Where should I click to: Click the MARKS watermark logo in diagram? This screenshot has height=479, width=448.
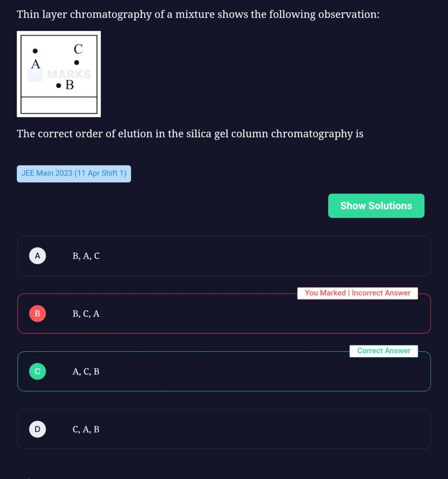(x=59, y=74)
